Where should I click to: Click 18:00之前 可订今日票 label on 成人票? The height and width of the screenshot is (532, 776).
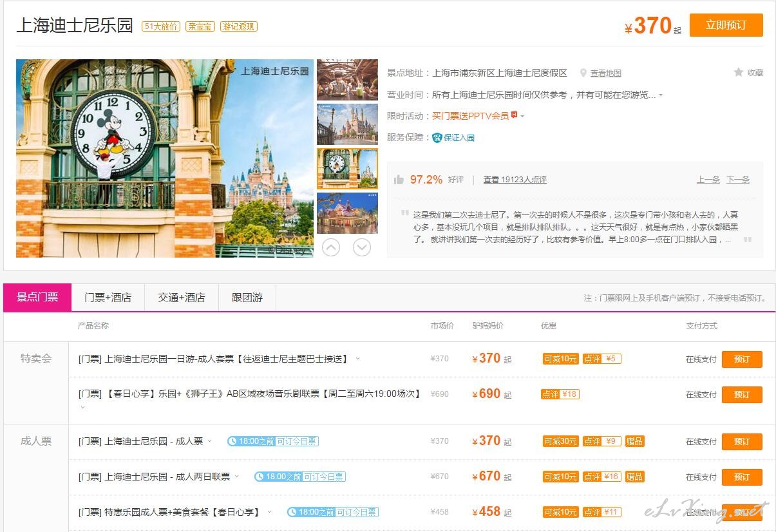click(272, 441)
